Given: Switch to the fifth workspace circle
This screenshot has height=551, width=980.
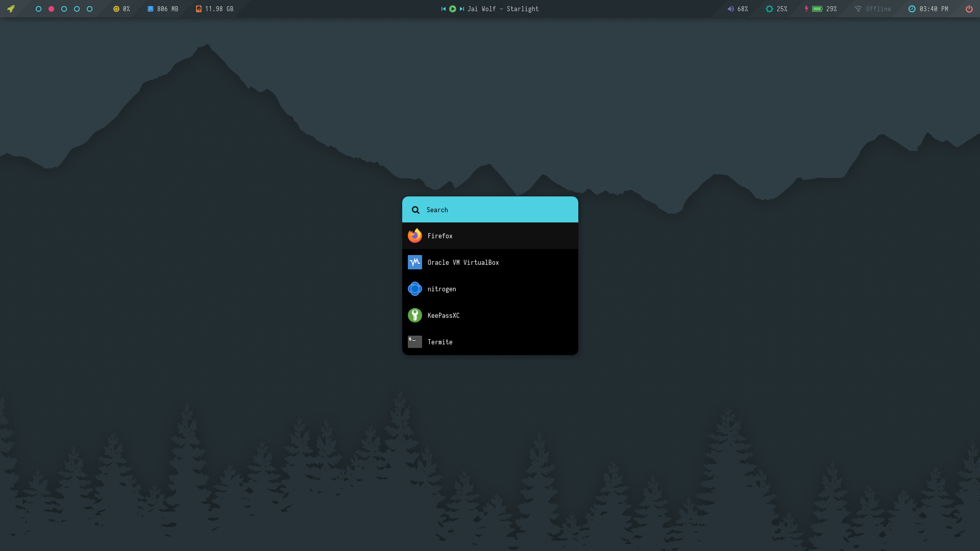Looking at the screenshot, I should point(89,9).
